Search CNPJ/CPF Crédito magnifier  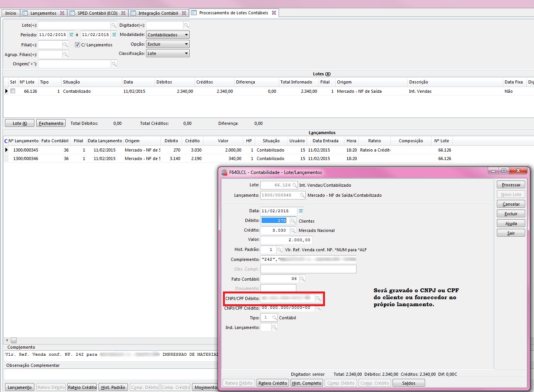pos(318,308)
